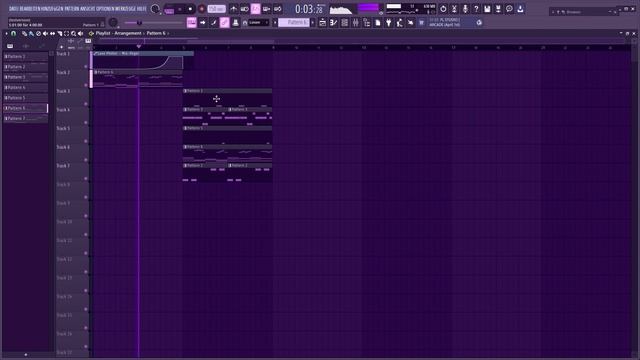The image size is (640, 360).
Task: Toggle wait for input before recording
Action: 244,9
